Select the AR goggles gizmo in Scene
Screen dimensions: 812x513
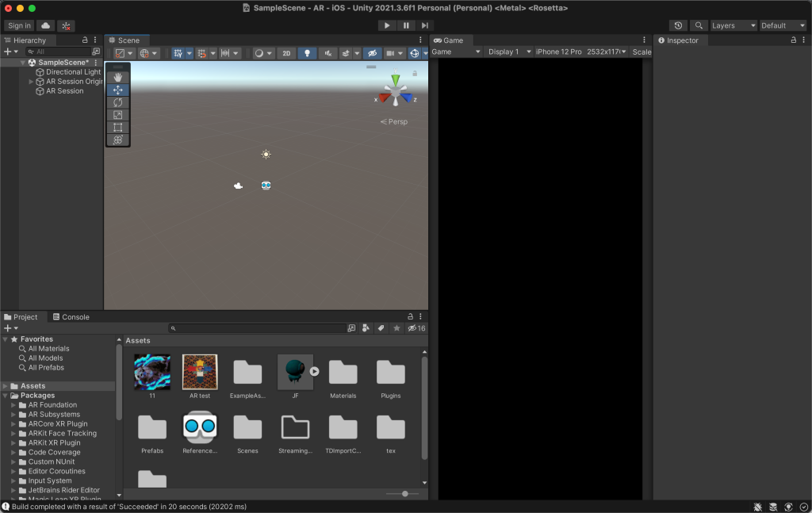pos(266,186)
